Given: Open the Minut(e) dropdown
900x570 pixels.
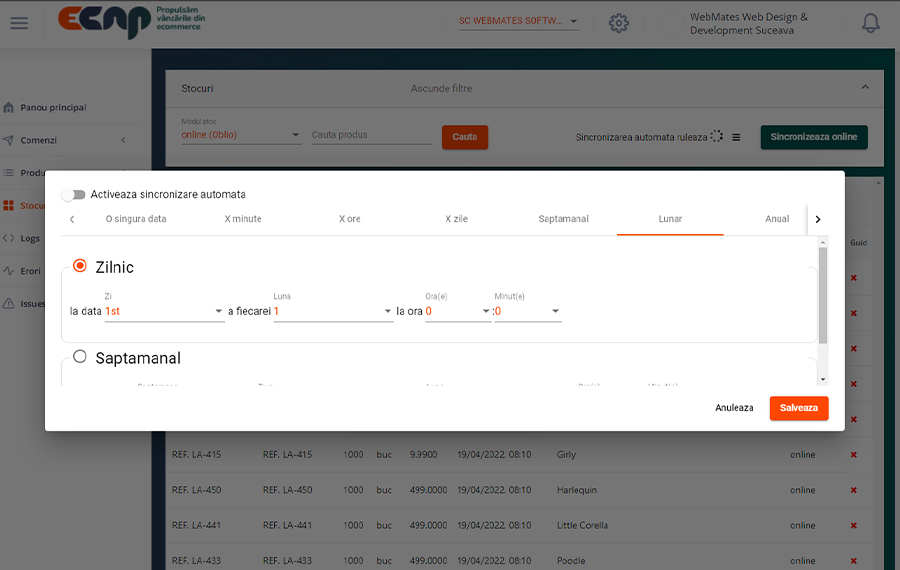Looking at the screenshot, I should click(528, 312).
